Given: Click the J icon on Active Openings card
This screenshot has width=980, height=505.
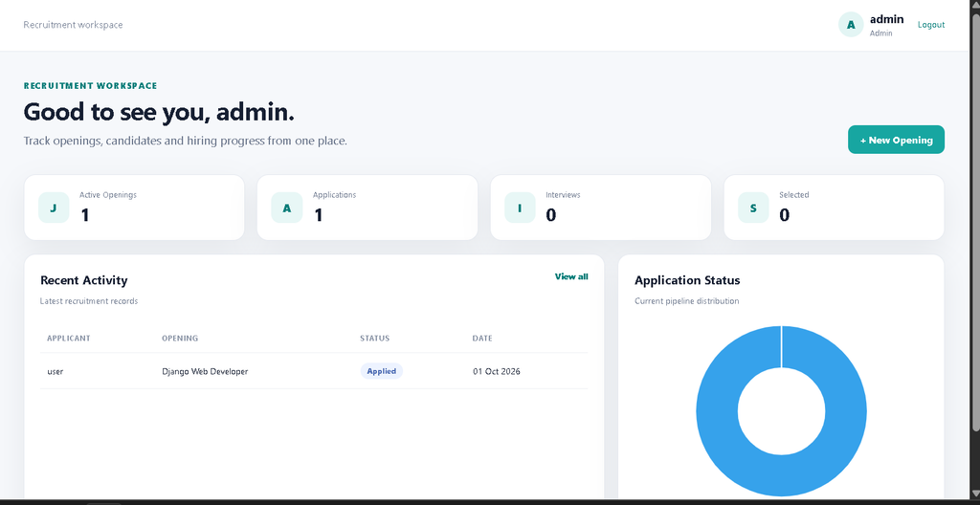Looking at the screenshot, I should coord(54,208).
